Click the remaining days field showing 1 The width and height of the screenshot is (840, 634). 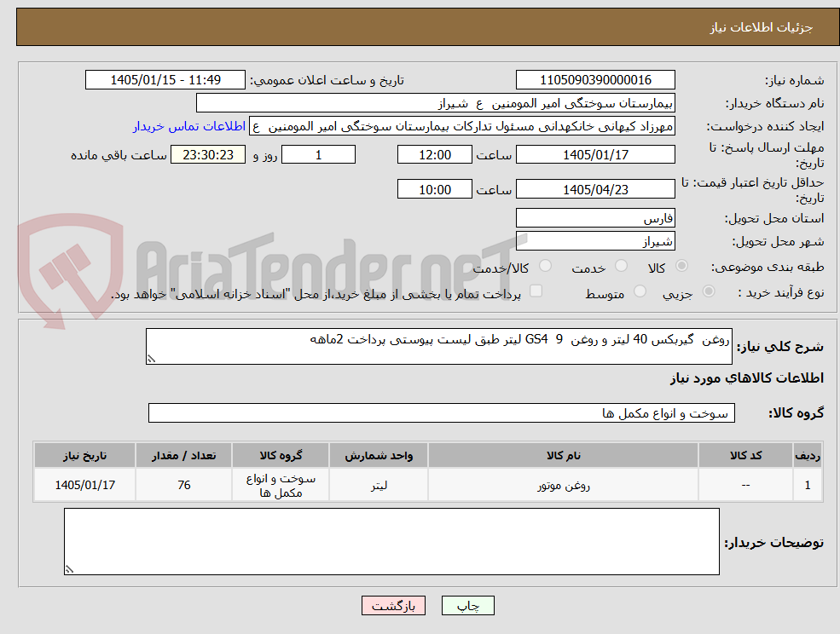(x=318, y=155)
